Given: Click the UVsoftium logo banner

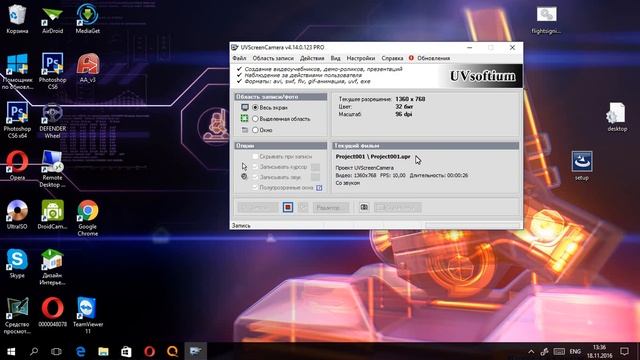Looking at the screenshot, I should click(x=482, y=76).
